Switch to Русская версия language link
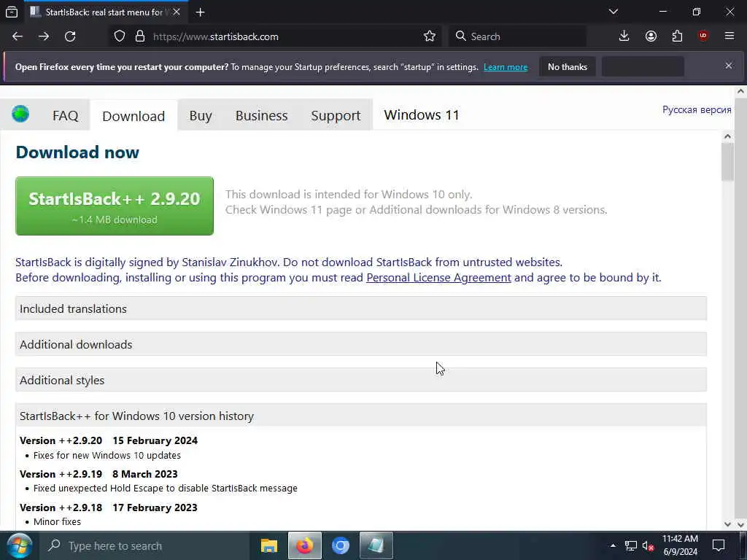 coord(697,109)
